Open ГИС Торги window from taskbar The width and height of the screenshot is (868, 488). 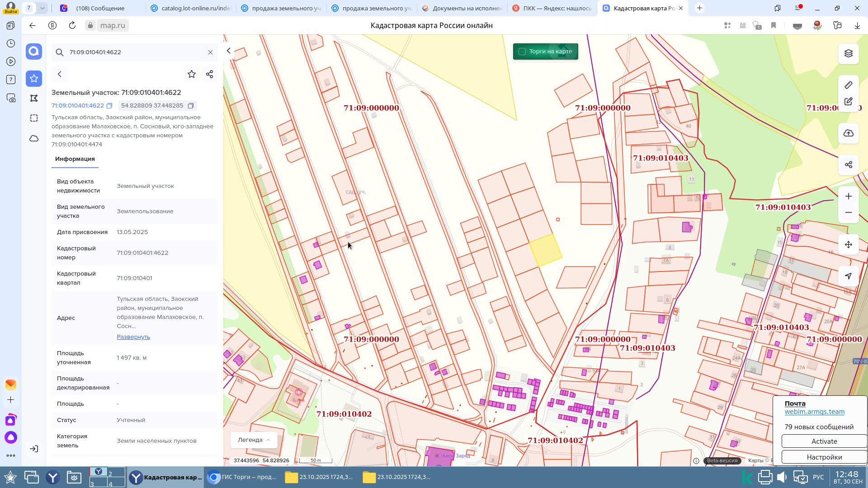(x=242, y=477)
